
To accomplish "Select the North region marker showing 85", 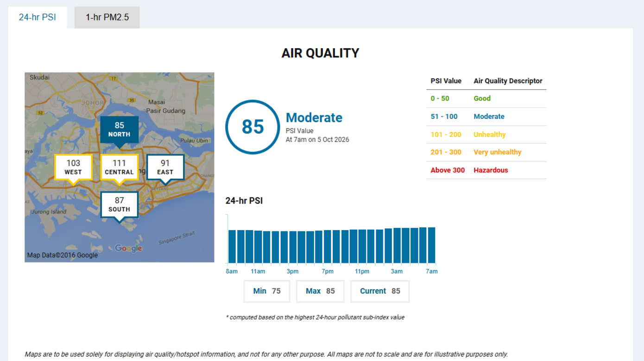I will point(120,130).
